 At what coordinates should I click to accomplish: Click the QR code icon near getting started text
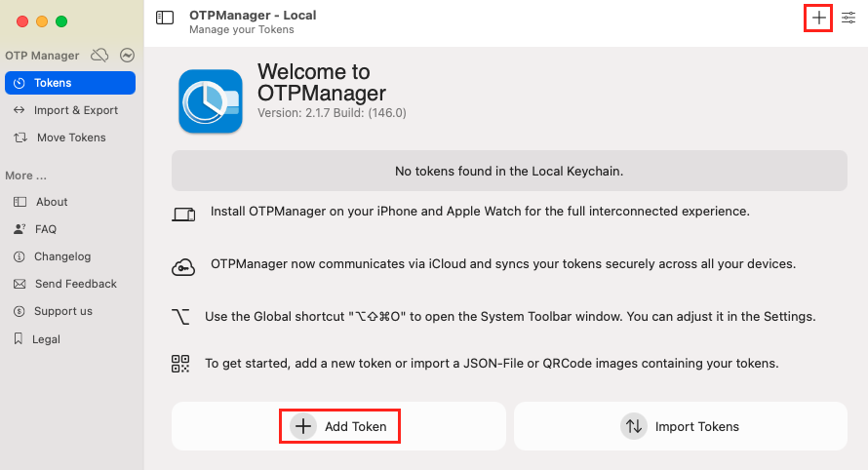click(180, 364)
